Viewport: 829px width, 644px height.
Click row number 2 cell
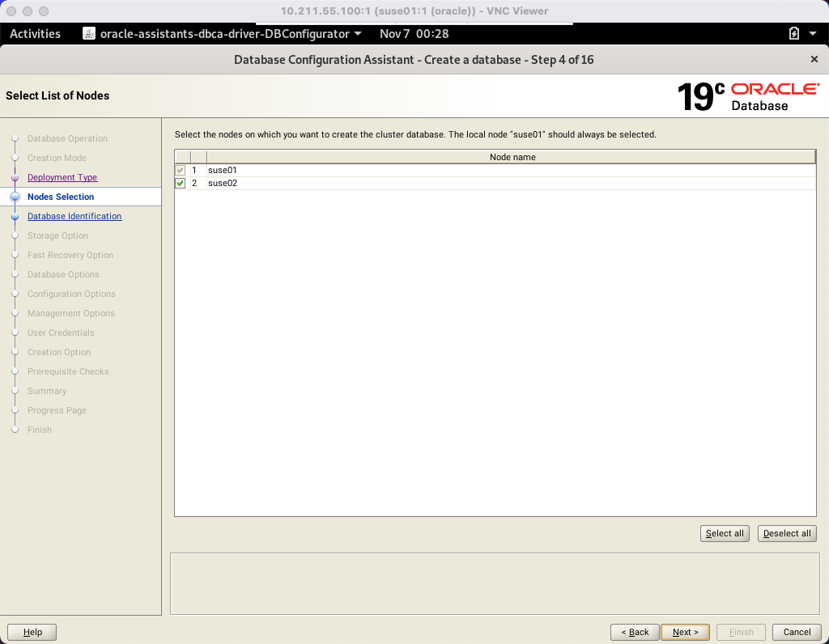198,184
